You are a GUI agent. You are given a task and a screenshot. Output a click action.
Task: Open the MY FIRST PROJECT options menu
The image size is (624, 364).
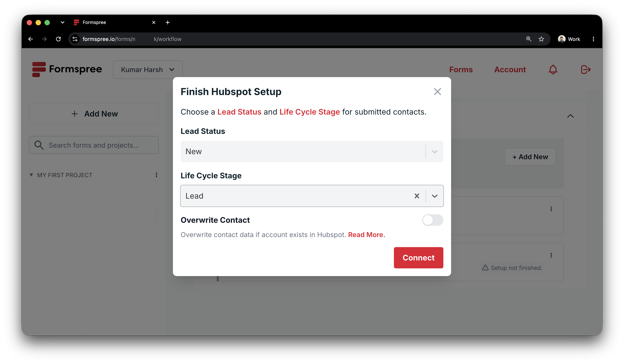tap(156, 175)
